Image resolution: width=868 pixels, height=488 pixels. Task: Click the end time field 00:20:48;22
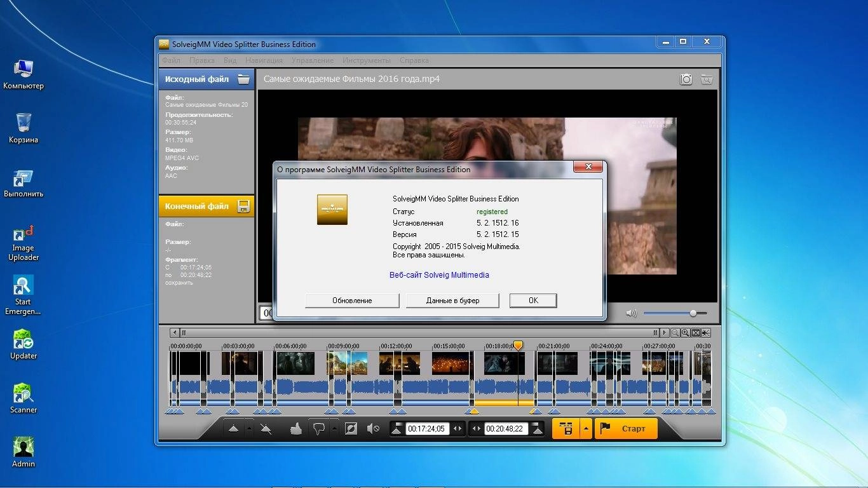506,429
